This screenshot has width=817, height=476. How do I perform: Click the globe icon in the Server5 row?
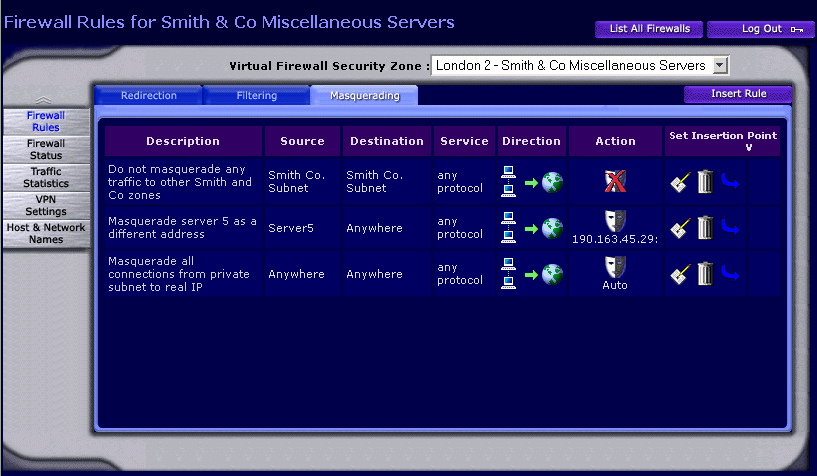552,228
